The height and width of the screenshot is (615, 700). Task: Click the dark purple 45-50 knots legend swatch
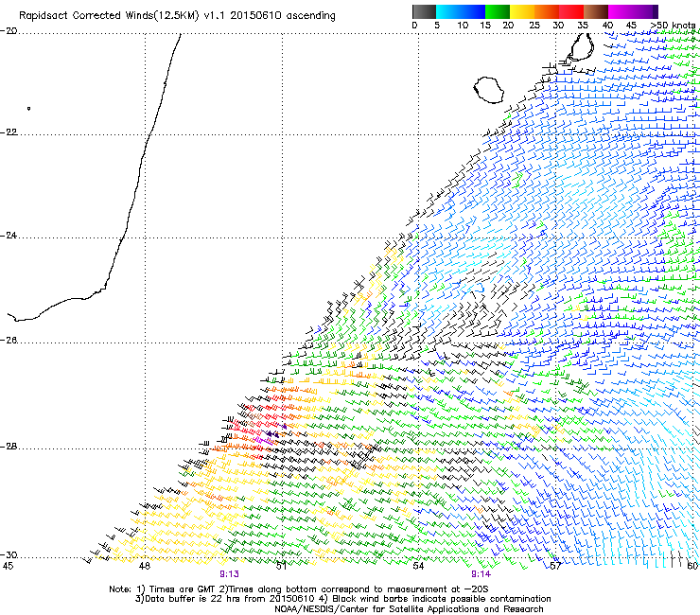[x=645, y=11]
